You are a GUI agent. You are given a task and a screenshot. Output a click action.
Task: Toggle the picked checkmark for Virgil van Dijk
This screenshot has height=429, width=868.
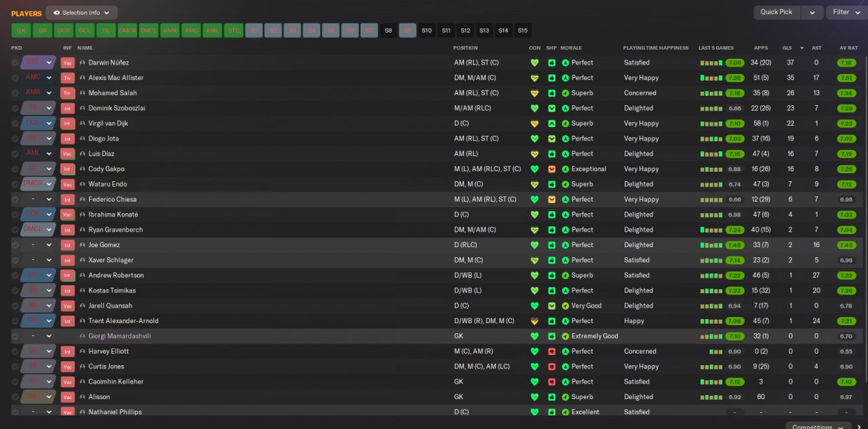tap(15, 124)
